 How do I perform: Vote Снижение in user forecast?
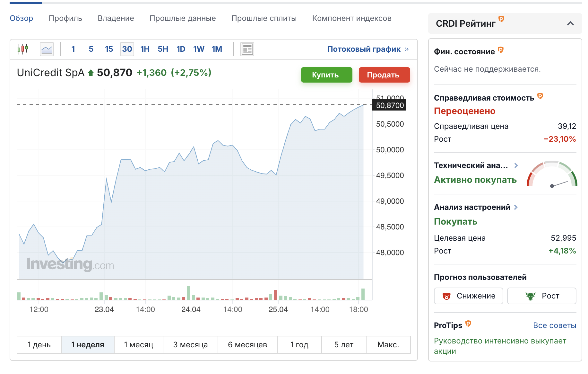(468, 296)
